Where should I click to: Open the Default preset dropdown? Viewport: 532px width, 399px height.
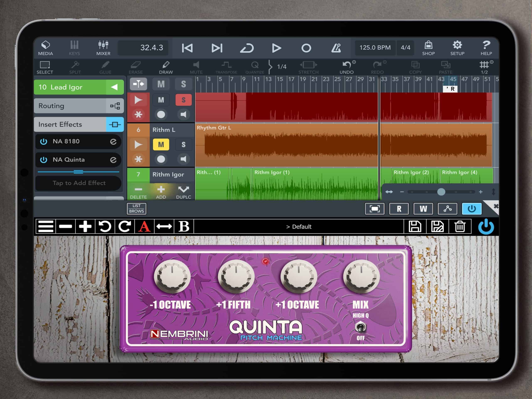pyautogui.click(x=299, y=226)
